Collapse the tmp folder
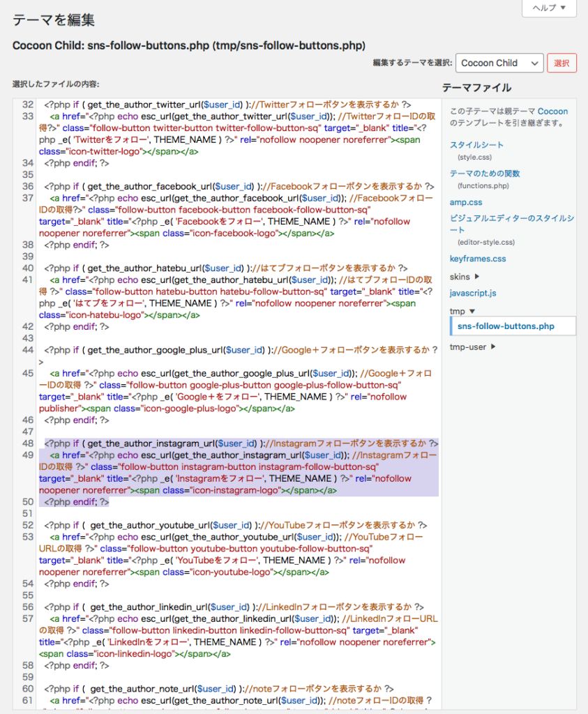This screenshot has width=588, height=714. pos(462,311)
